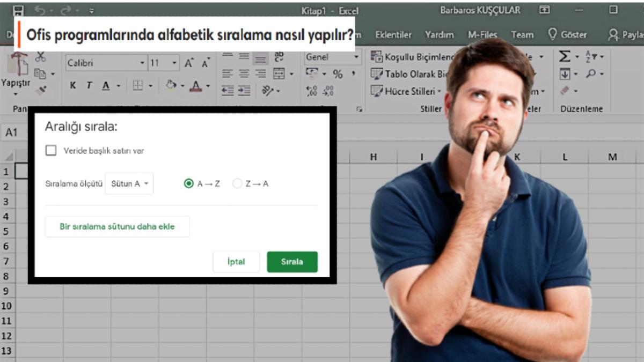The height and width of the screenshot is (362, 644).
Task: Expand the font size 11 dropdown
Action: [174, 62]
